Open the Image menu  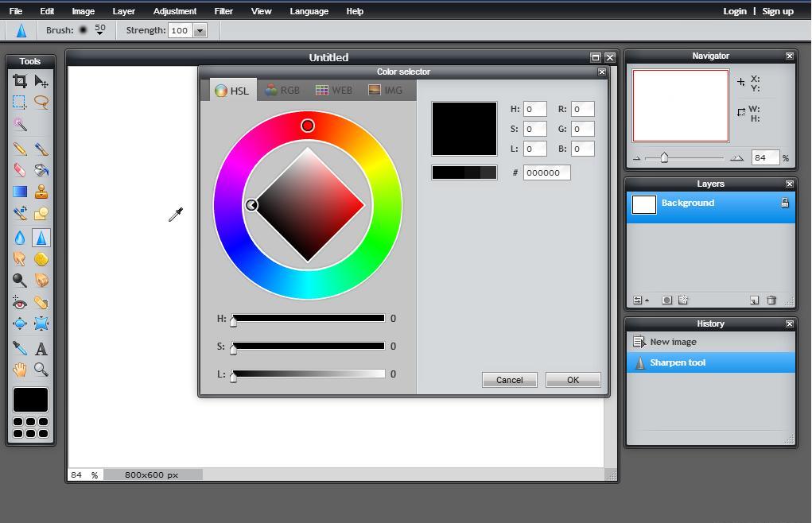click(84, 11)
